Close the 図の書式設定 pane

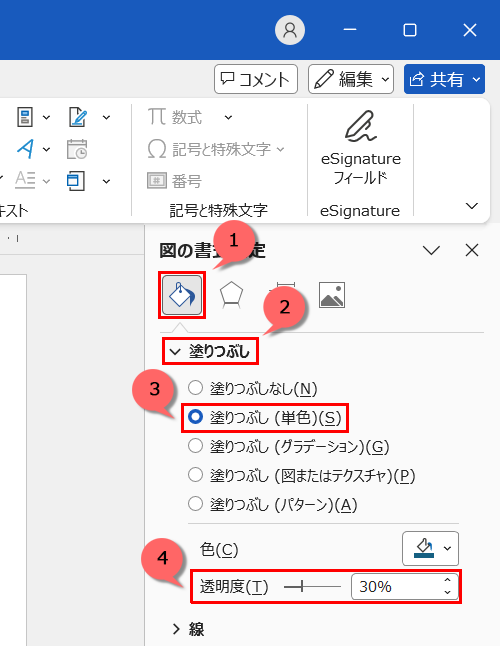coord(472,250)
